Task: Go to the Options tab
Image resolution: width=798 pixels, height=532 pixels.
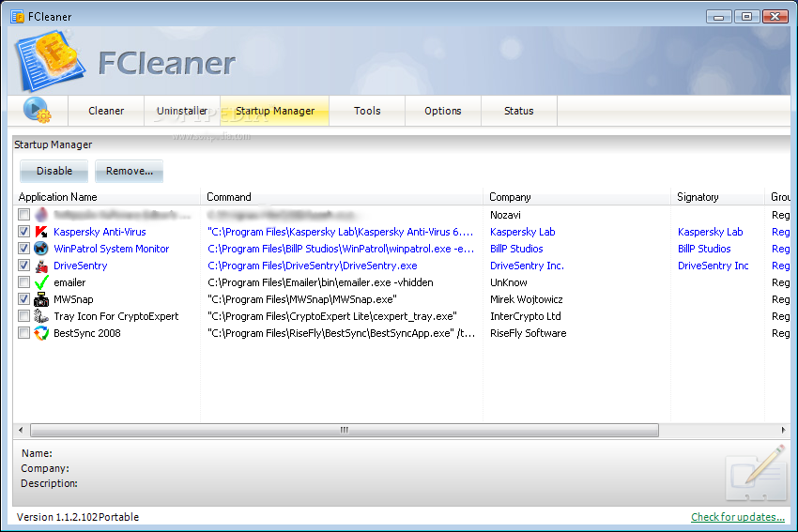Action: (443, 111)
